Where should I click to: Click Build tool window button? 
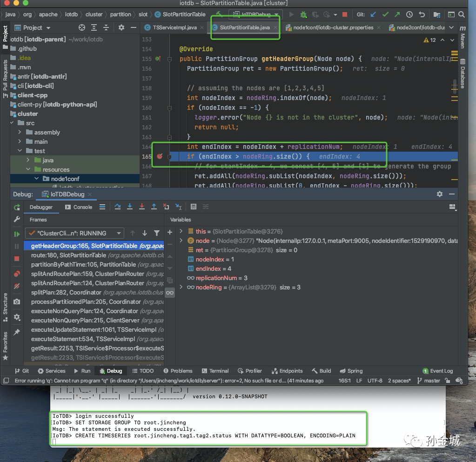pos(322,371)
